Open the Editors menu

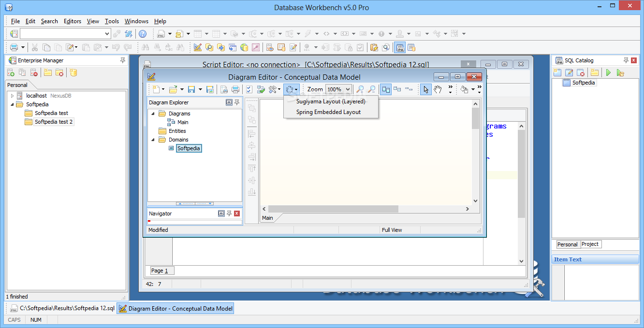[73, 21]
